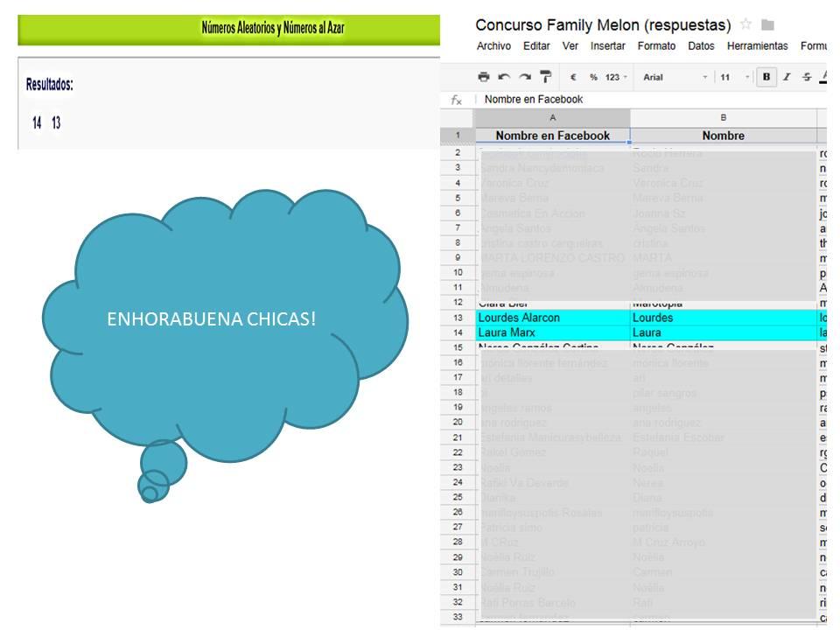Star the Concurso Family Melon document

[x=745, y=24]
